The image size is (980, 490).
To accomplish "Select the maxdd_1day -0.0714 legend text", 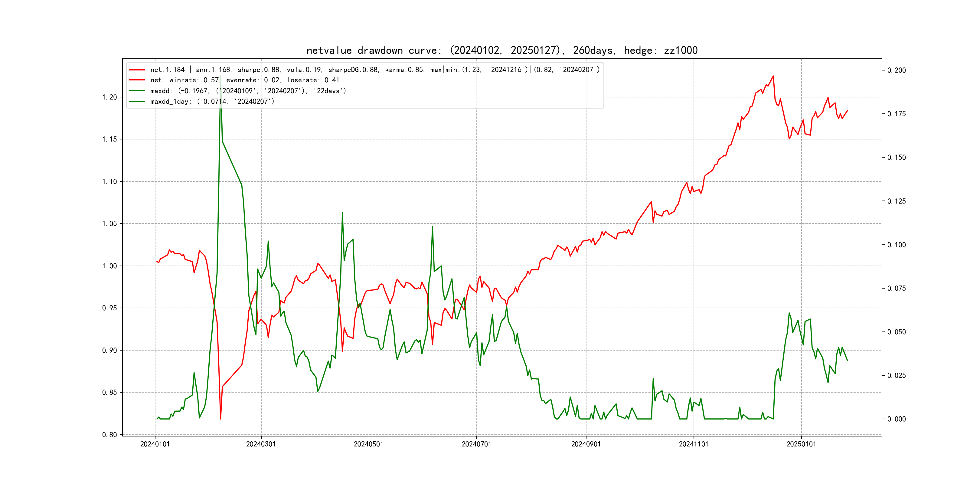I will pos(212,102).
